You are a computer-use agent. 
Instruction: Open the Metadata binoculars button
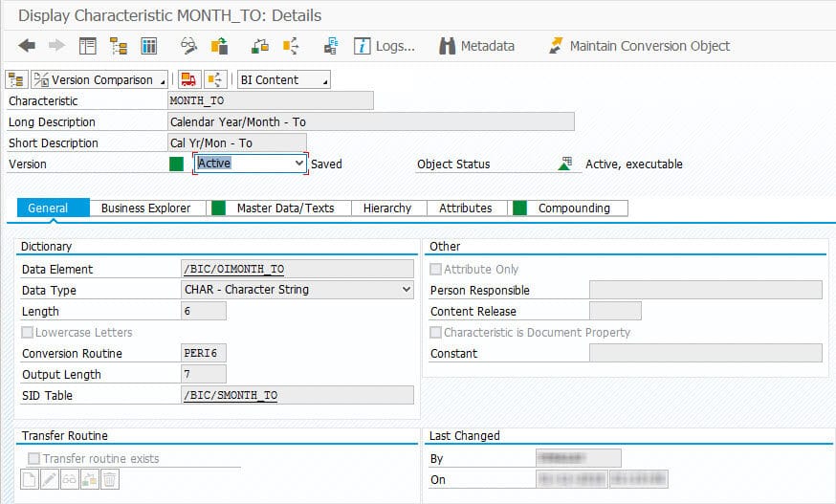[x=476, y=46]
